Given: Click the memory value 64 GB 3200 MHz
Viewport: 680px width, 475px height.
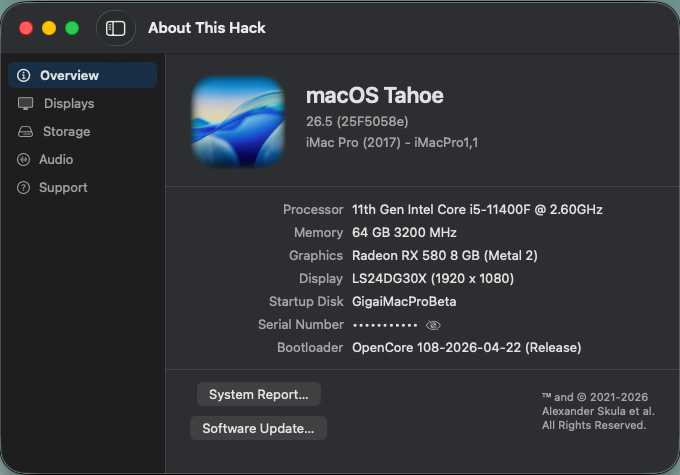Looking at the screenshot, I should tap(404, 233).
